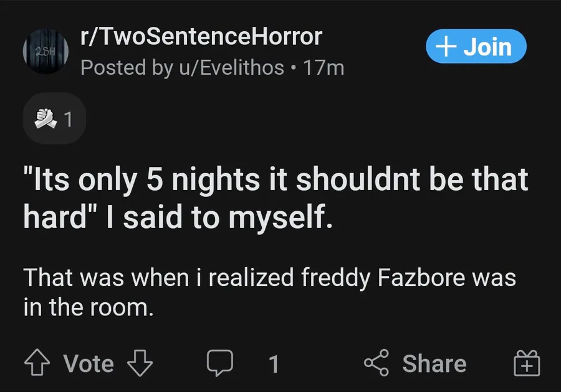The image size is (561, 392).
Task: Join the TwoSentenceHorror community
Action: coord(476,47)
